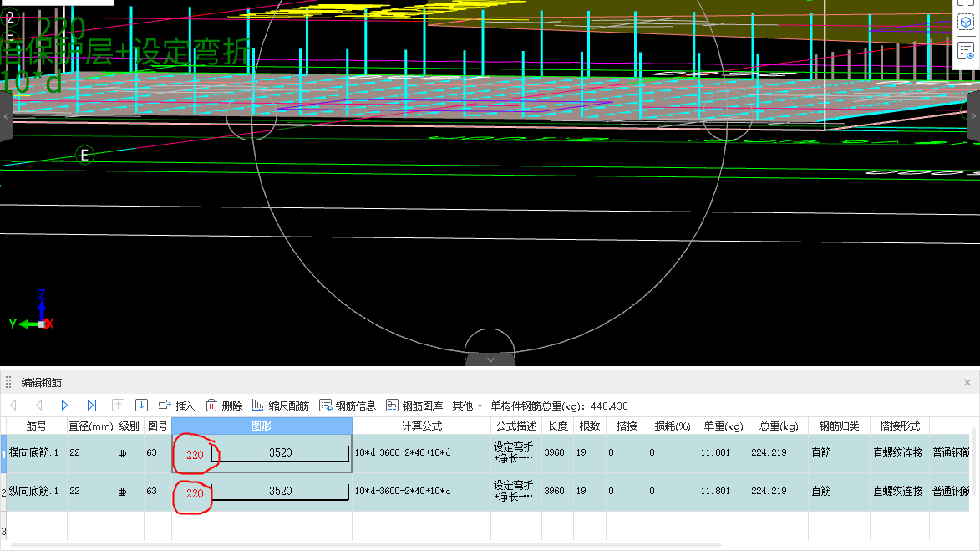Click the 公式描述 column header

[516, 426]
